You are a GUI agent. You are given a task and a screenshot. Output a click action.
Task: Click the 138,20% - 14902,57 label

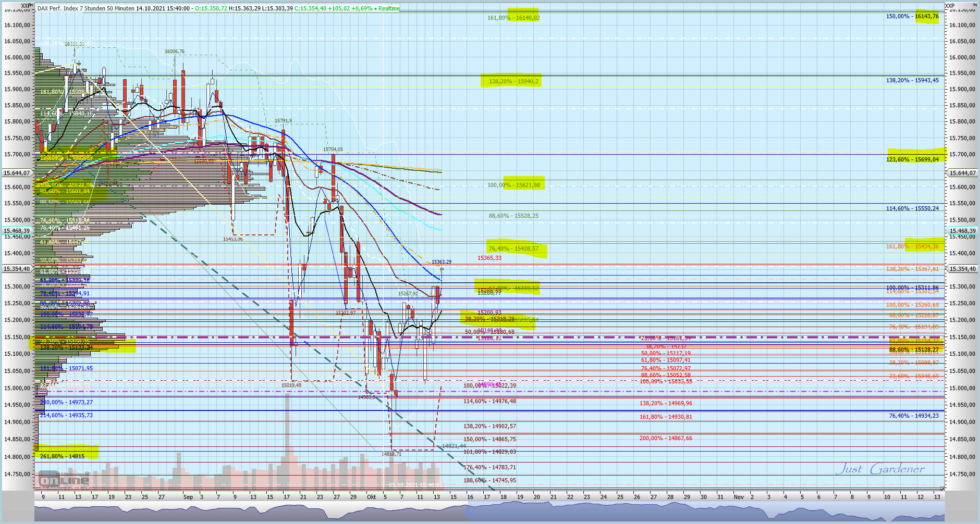tap(489, 426)
